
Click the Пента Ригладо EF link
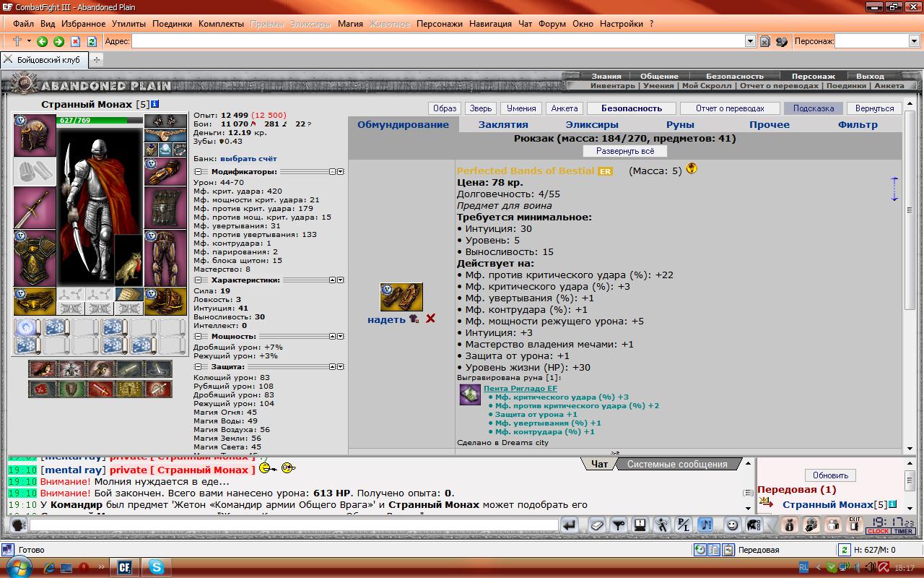coord(520,389)
